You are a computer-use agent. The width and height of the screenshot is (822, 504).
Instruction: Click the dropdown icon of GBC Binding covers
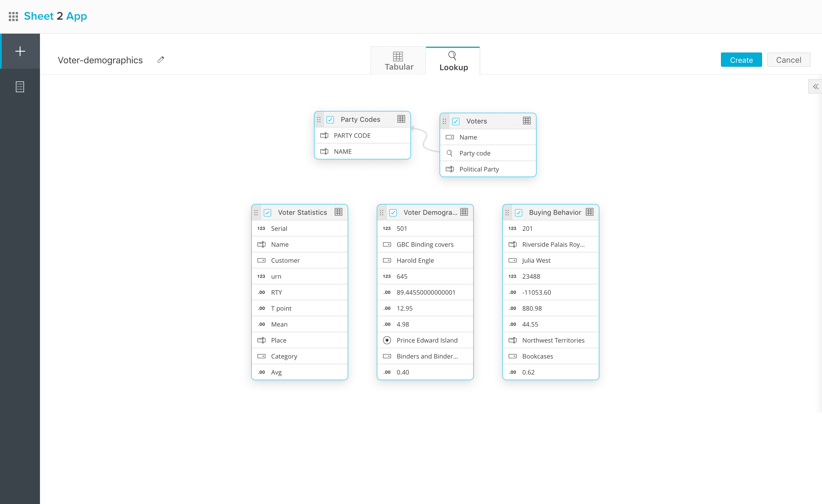tap(387, 244)
